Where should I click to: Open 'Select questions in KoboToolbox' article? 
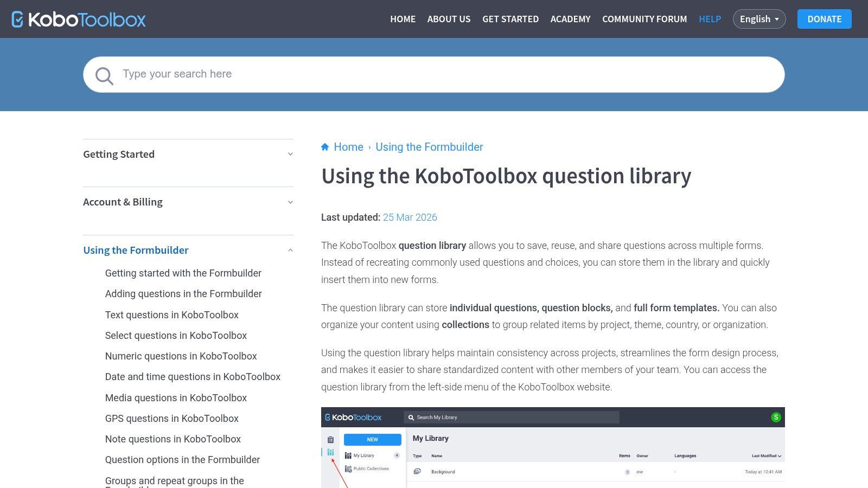point(176,336)
